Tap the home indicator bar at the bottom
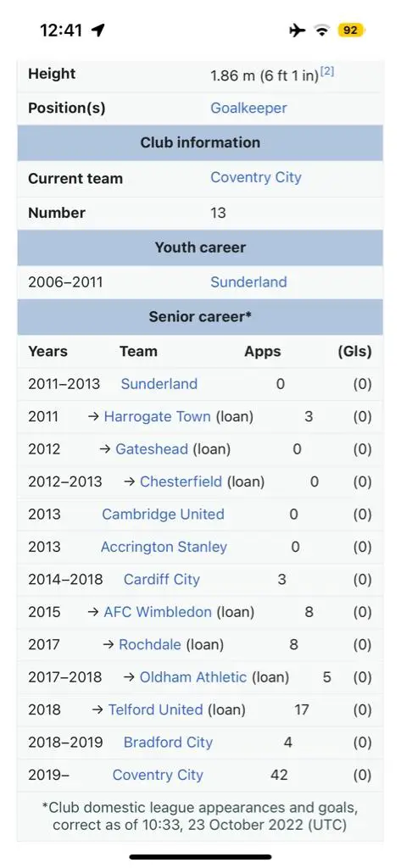Viewport: 401px width, 868px height. (200, 857)
